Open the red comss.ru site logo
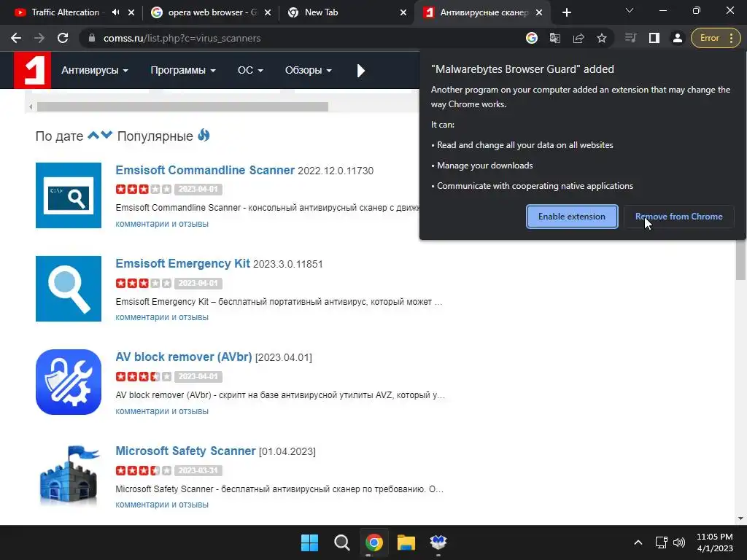The image size is (747, 560). click(x=32, y=70)
